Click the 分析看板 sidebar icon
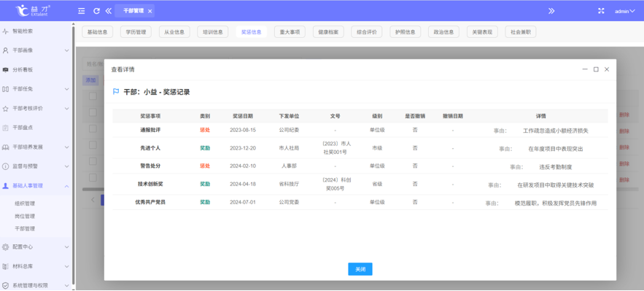Image resolution: width=644 pixels, height=291 pixels. (5, 70)
